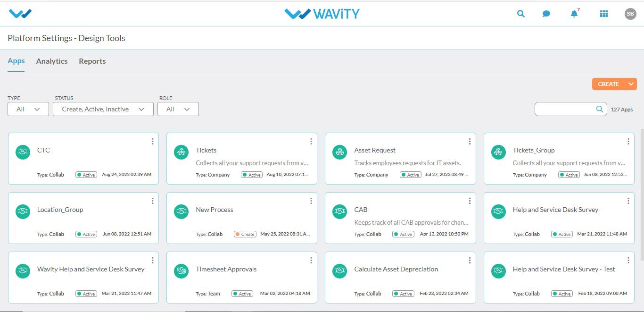The width and height of the screenshot is (644, 312).
Task: Click 'Feb 18, 2022 09:00 AM' date
Action: click(x=602, y=294)
